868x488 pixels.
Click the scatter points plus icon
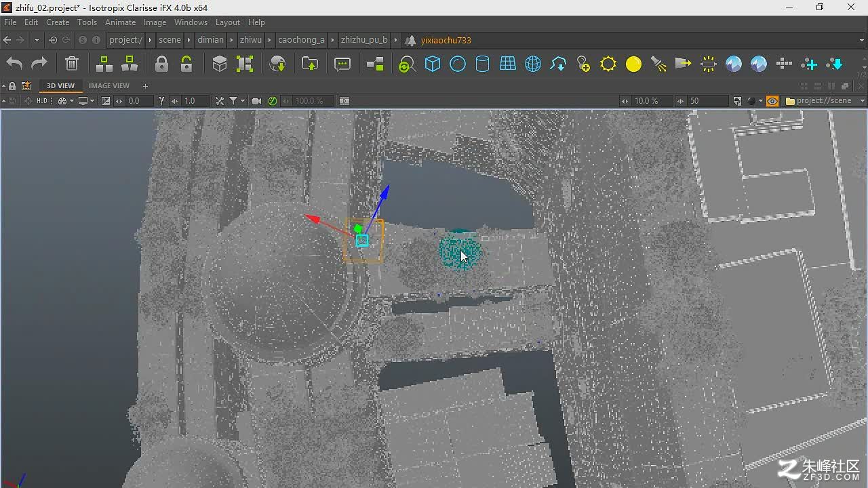point(809,64)
